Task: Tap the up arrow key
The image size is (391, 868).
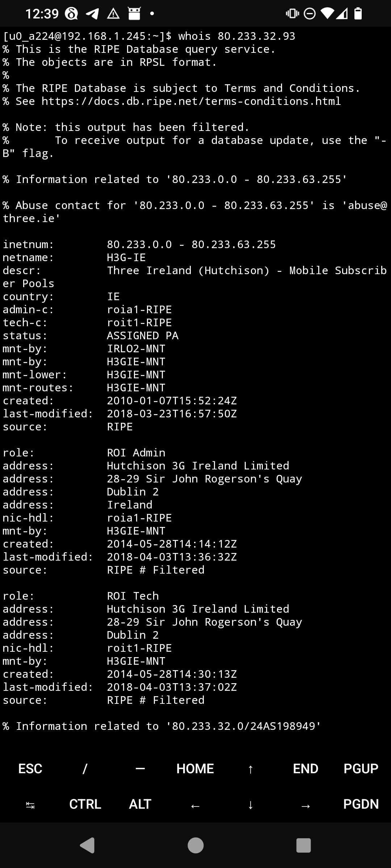Action: (x=250, y=769)
